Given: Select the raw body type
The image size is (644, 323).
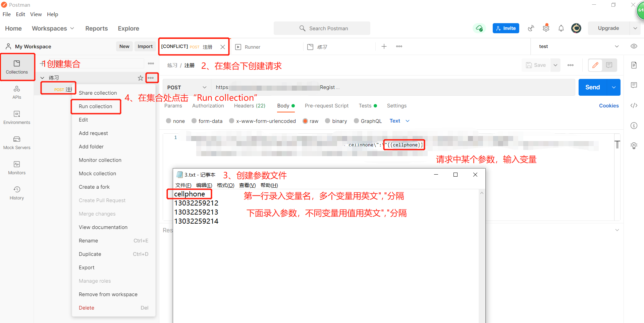Looking at the screenshot, I should pos(305,121).
